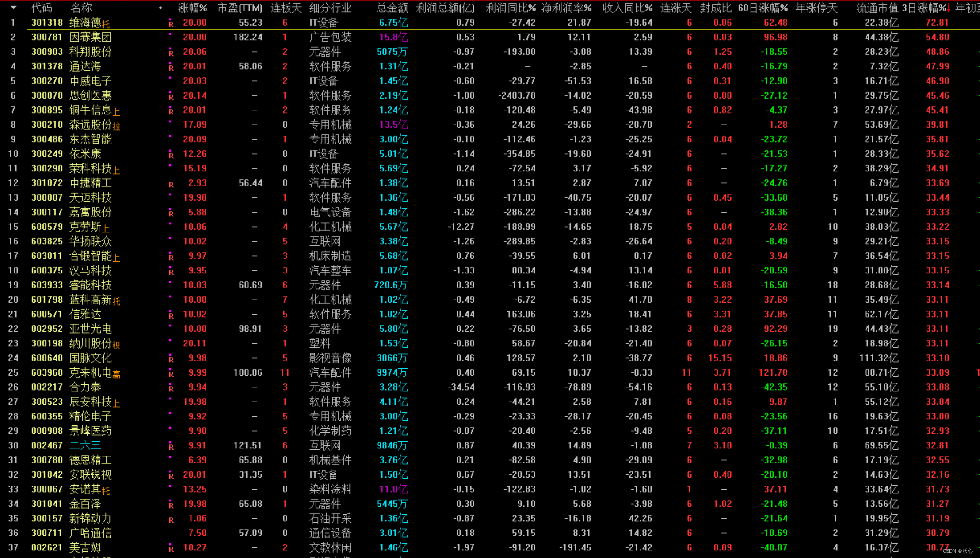Select stock name 德恩精工
The image size is (980, 558).
pos(91,460)
